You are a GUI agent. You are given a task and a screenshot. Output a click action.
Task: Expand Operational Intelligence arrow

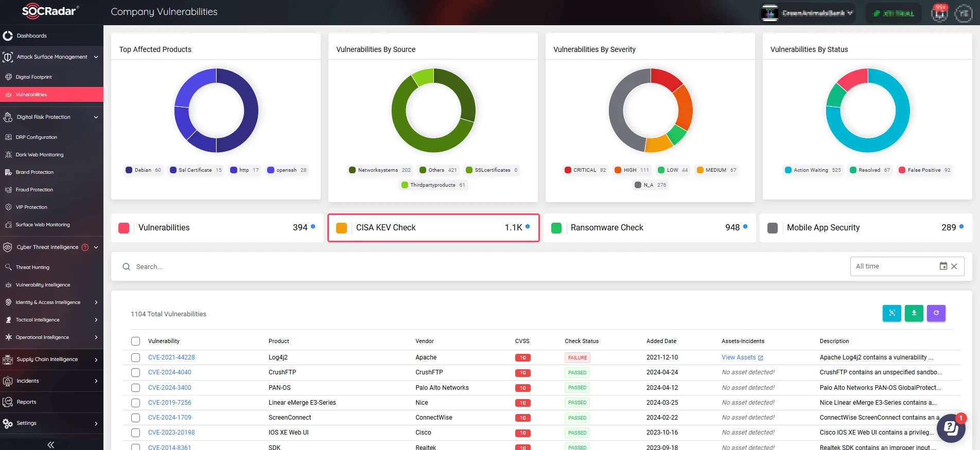96,337
